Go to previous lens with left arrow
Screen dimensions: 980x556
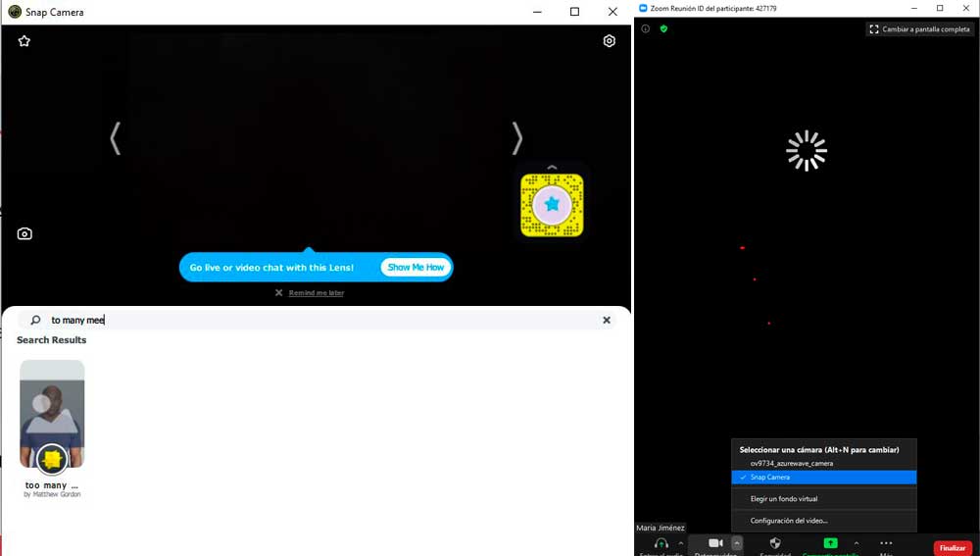pos(115,138)
